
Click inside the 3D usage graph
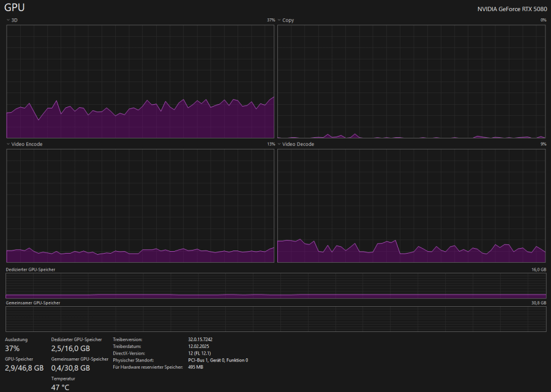(x=140, y=81)
